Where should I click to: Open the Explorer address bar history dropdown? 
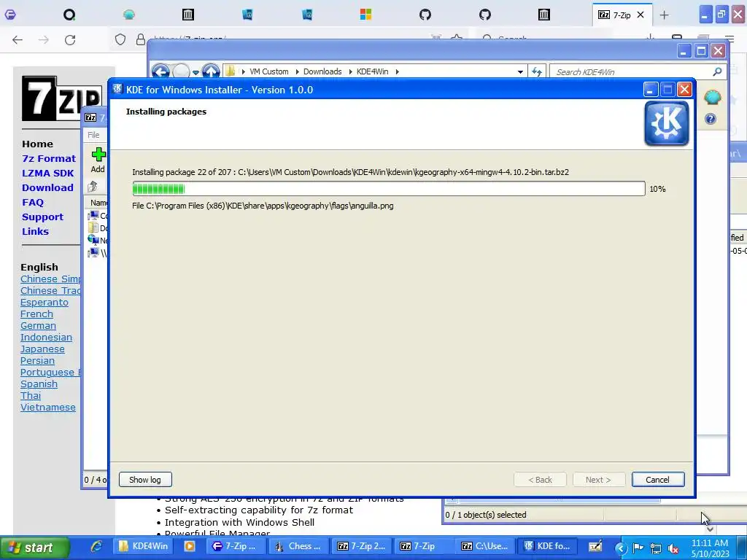coord(520,72)
